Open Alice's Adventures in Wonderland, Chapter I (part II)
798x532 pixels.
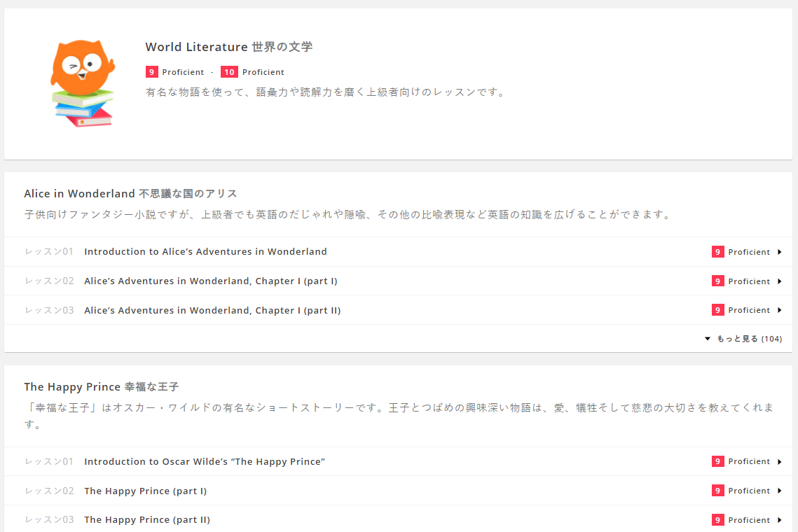tap(212, 310)
